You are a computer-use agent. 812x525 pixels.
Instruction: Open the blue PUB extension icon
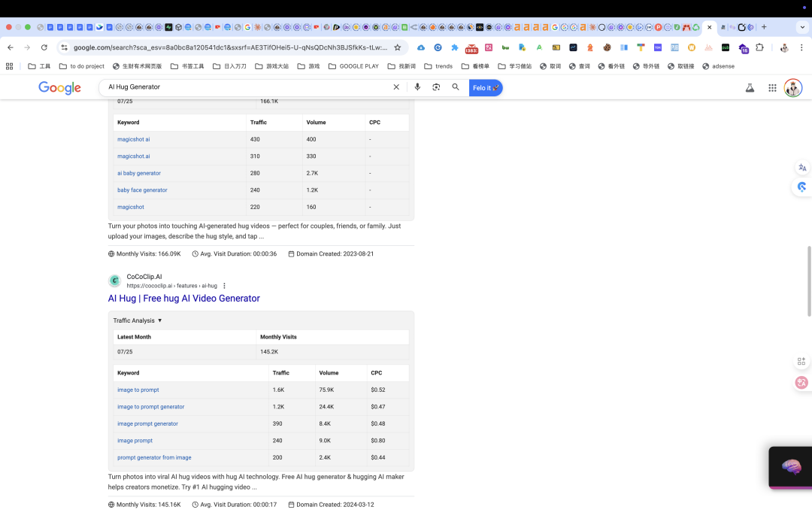(674, 47)
